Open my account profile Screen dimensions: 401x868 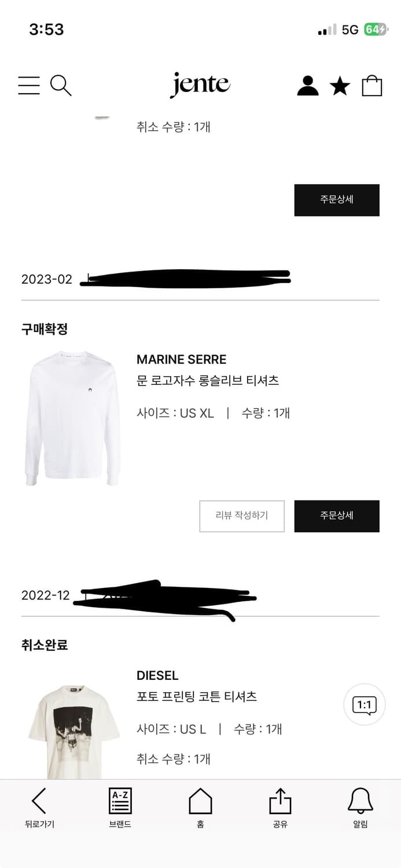pos(307,85)
